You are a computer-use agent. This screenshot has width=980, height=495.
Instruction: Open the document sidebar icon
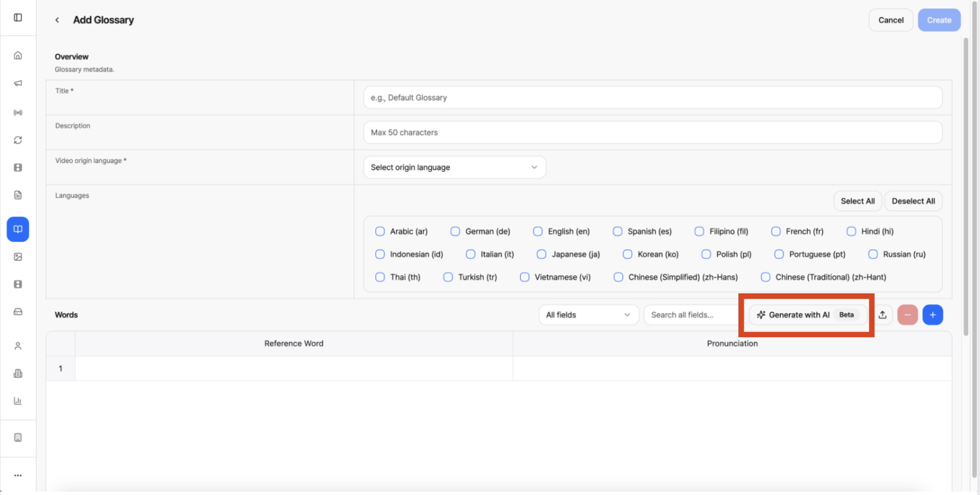(x=18, y=195)
